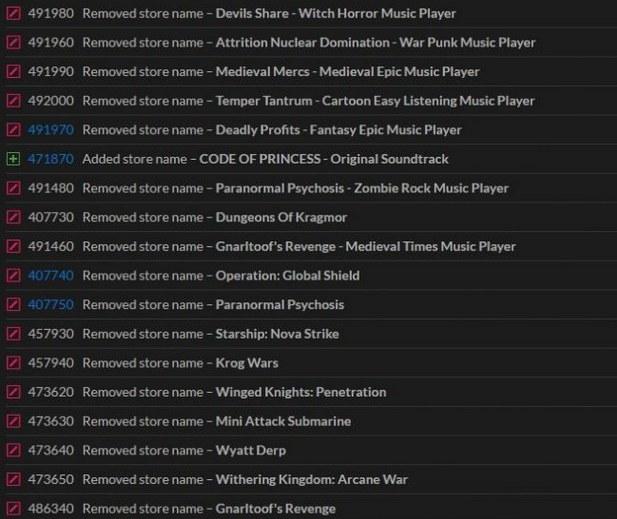Select 'Paranormal Psychosis - Zombie Rock Music Player'
The image size is (617, 519).
click(x=362, y=188)
